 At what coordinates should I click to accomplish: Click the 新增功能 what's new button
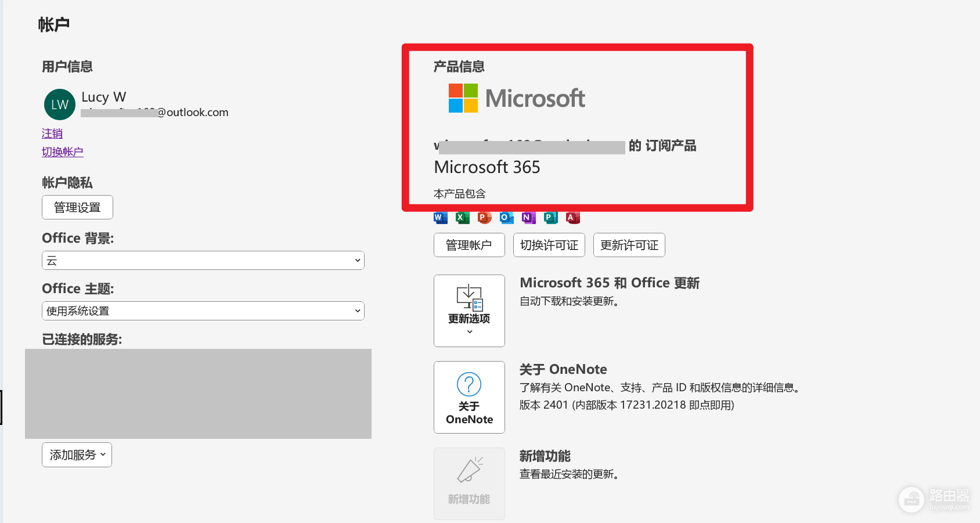(469, 484)
